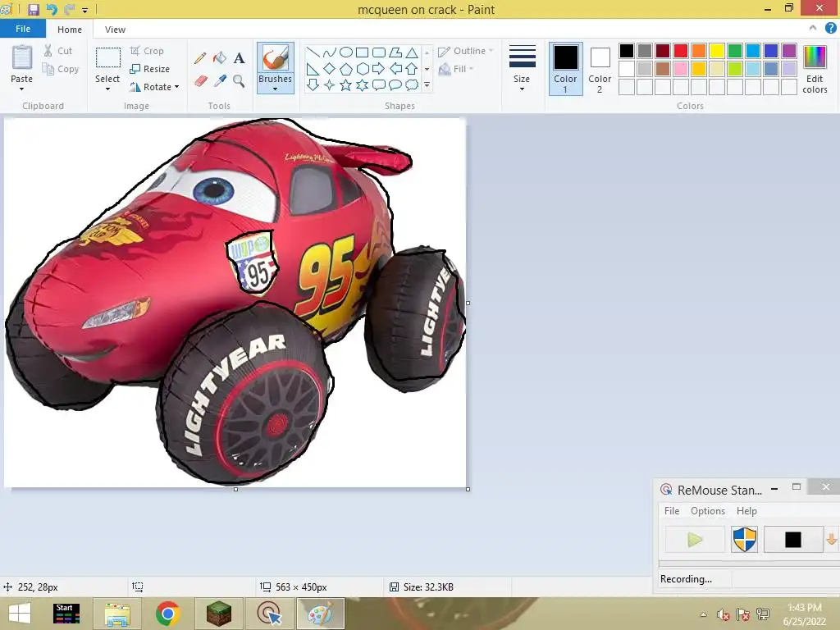Expand the shapes gallery more arrow

point(427,84)
